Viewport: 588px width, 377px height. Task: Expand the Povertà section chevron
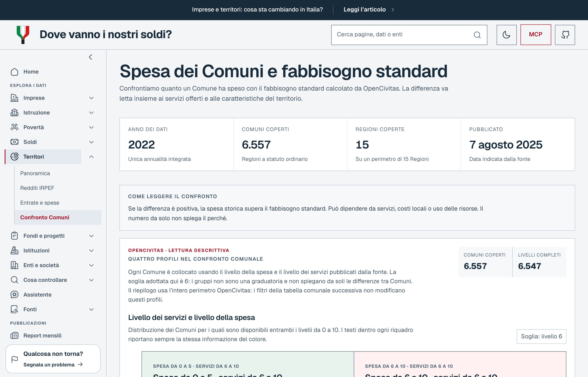pos(91,127)
